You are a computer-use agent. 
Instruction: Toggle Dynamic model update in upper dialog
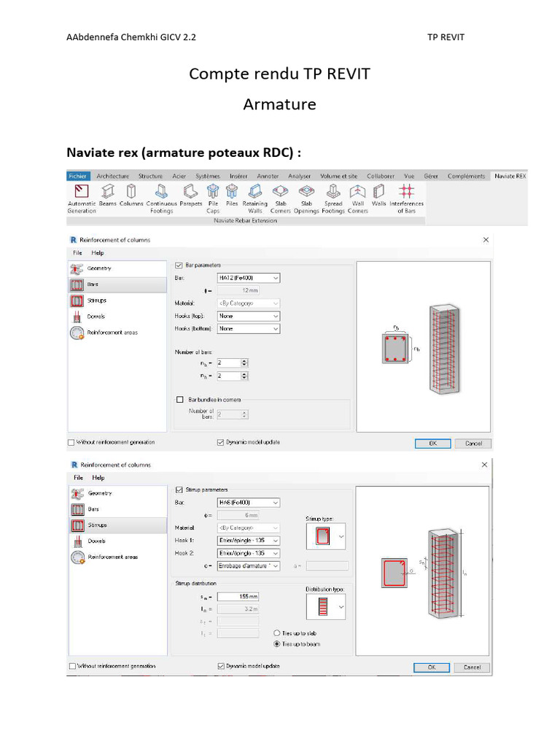pyautogui.click(x=220, y=443)
